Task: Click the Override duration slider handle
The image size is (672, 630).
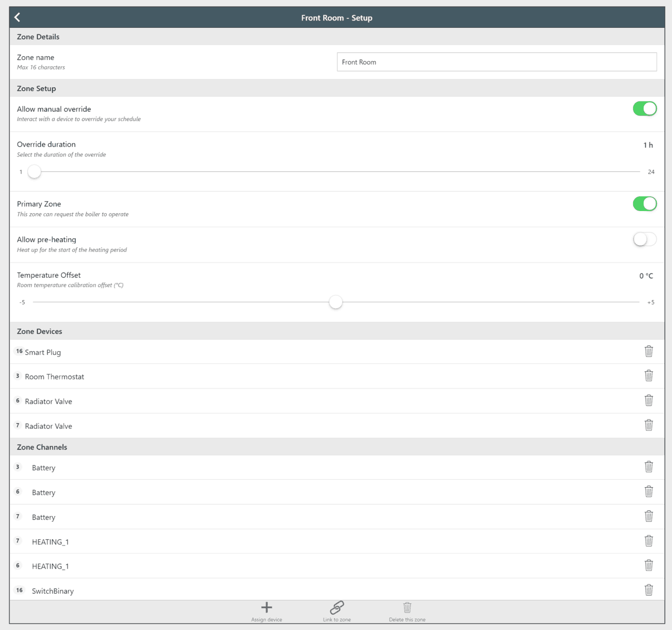Action: click(x=34, y=172)
